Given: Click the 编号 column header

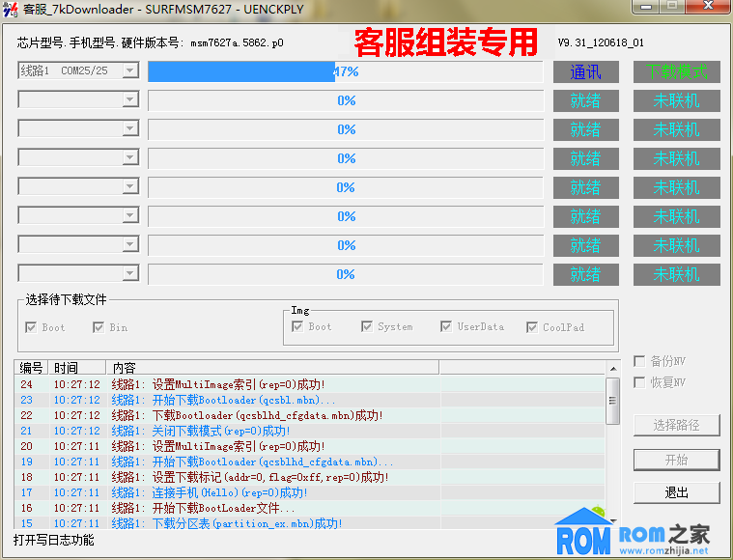Looking at the screenshot, I should (x=31, y=368).
